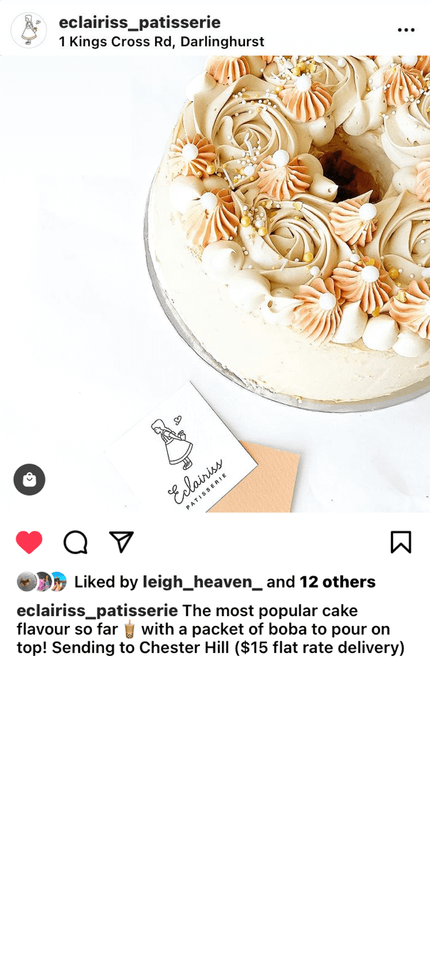Save the post with the bookmark icon
Screen dimensions: 430x980
pyautogui.click(x=401, y=543)
